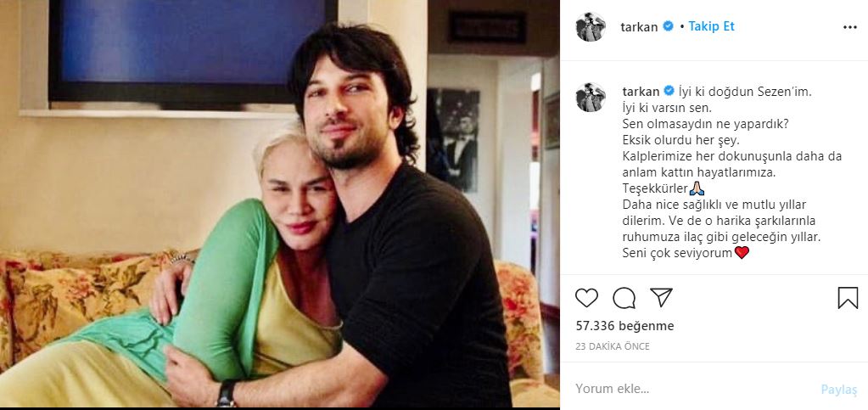The height and width of the screenshot is (410, 868).
Task: Like the post with heart icon
Action: (587, 298)
